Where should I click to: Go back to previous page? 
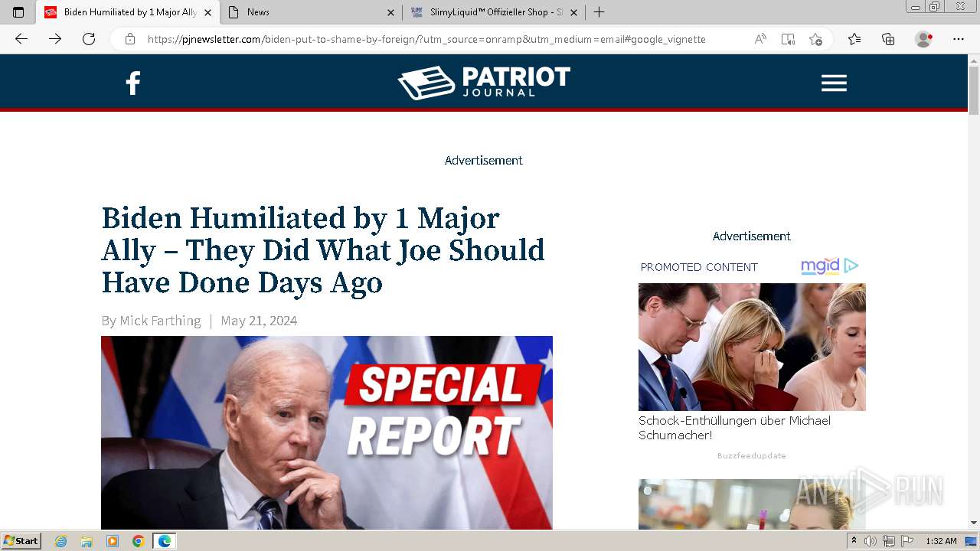coord(21,39)
